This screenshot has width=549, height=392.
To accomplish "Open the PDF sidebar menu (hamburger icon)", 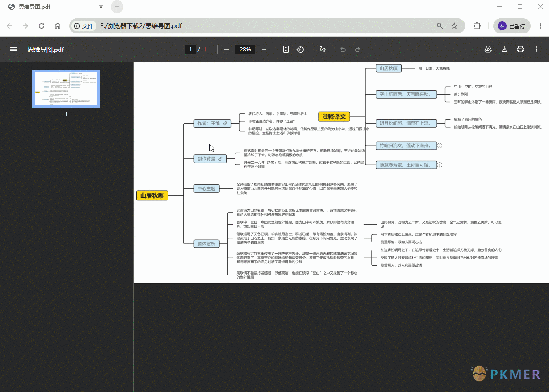I will point(13,49).
